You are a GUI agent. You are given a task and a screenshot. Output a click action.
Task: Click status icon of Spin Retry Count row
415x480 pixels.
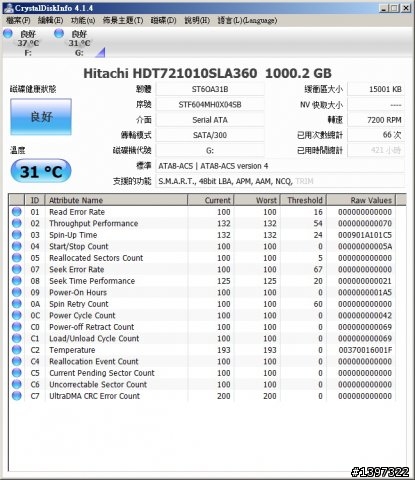click(x=16, y=304)
